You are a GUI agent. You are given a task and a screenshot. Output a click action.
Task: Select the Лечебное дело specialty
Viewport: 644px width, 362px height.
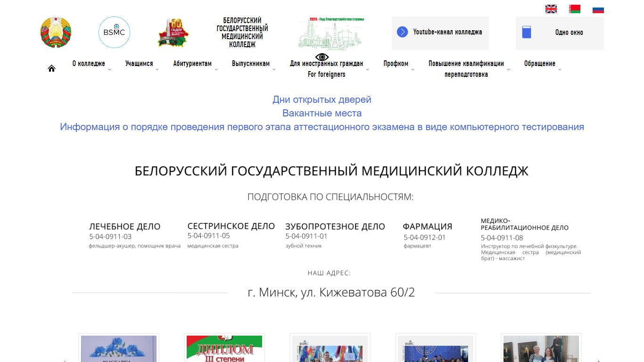pyautogui.click(x=125, y=227)
